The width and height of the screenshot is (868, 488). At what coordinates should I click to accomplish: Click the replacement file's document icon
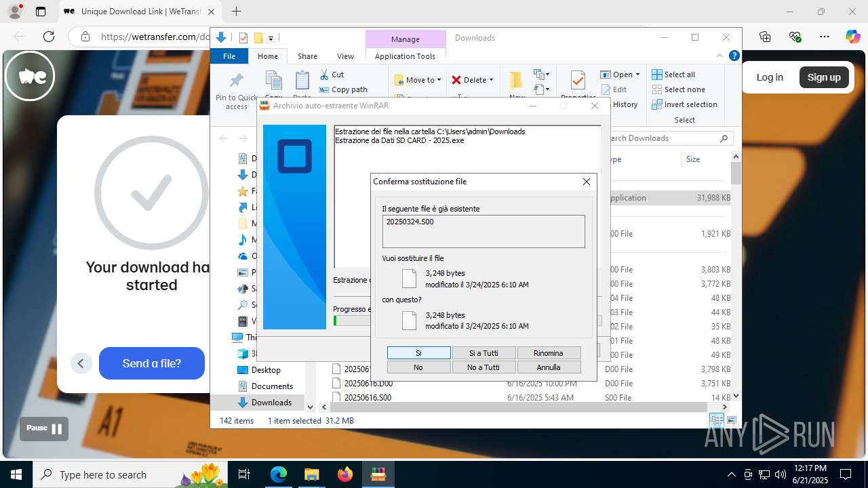[409, 321]
